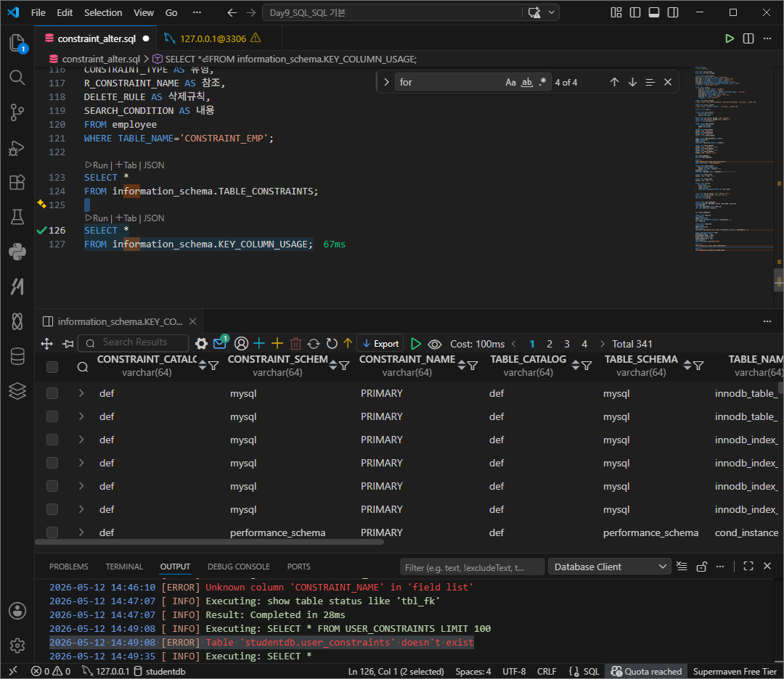
Task: Split the editor to the right
Action: pyautogui.click(x=748, y=38)
